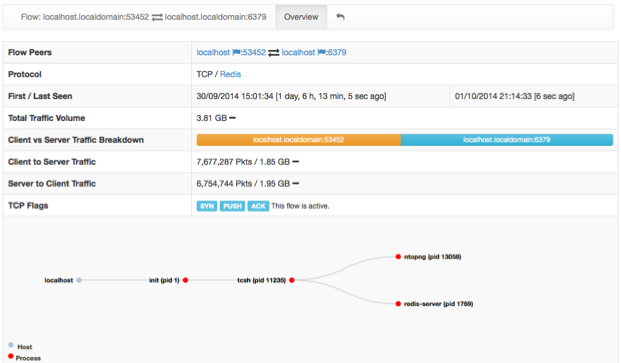Click the PUSH flag badge
The width and height of the screenshot is (621, 363).
pyautogui.click(x=232, y=206)
